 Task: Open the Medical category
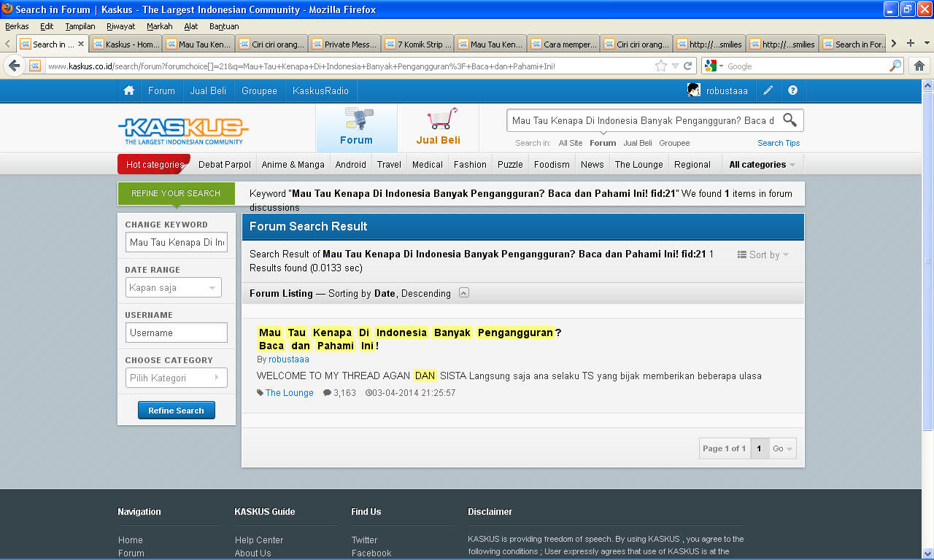pos(428,165)
